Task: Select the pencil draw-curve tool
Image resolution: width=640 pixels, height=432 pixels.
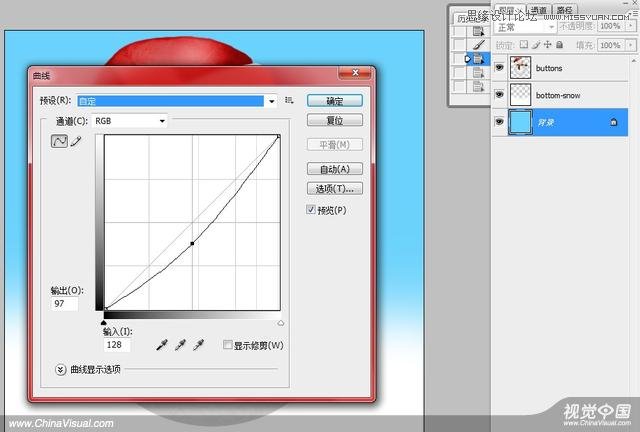Action: 76,141
